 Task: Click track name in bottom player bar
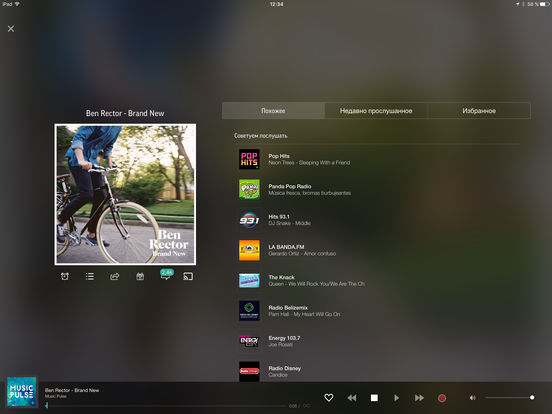[72, 390]
